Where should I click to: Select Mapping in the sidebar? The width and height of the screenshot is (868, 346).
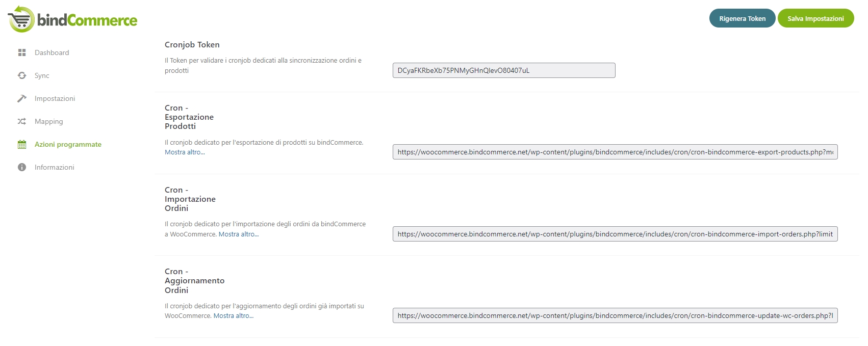(48, 121)
